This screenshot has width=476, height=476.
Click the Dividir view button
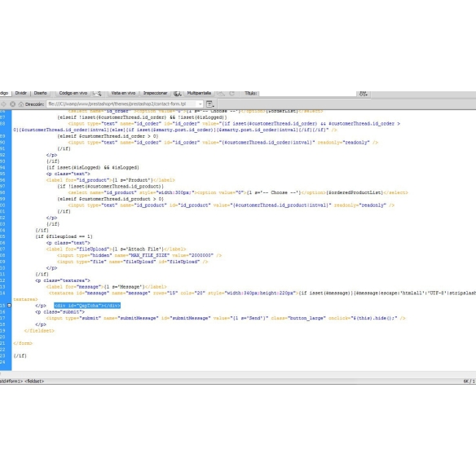[21, 93]
